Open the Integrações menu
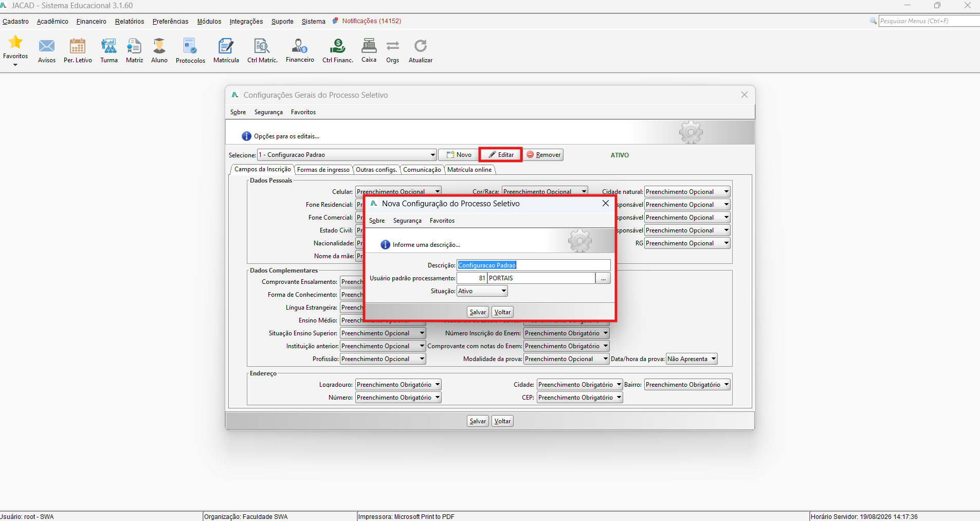 (246, 22)
